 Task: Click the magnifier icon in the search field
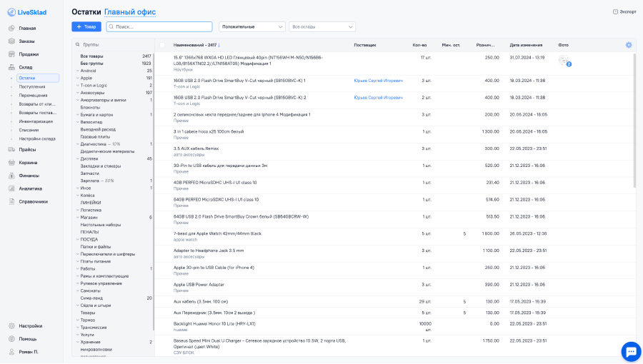point(111,26)
